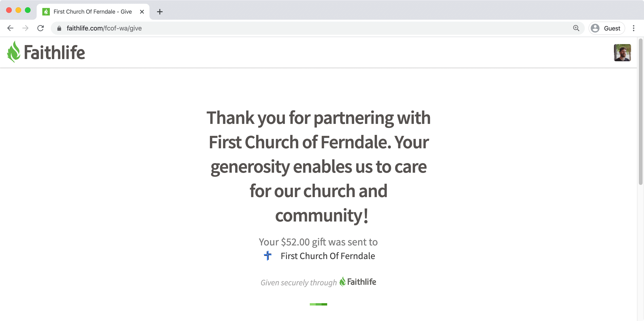Click the Faithlife favicon on the tab
The image size is (644, 321).
click(46, 12)
